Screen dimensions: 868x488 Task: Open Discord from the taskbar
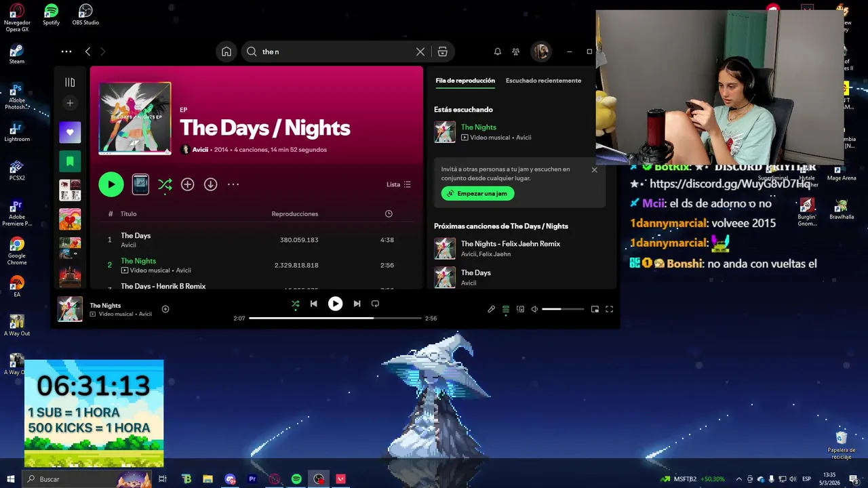click(x=230, y=479)
